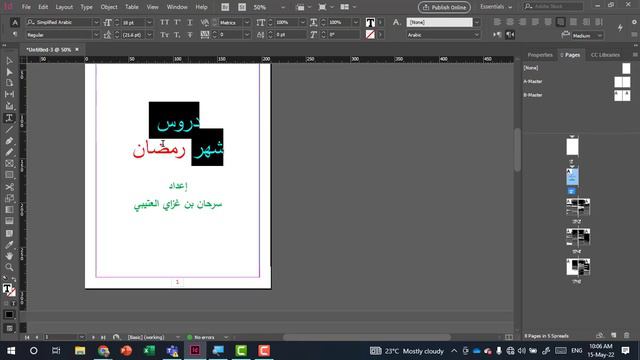Open the Arabic language dropdown
640x360 pixels.
point(477,35)
